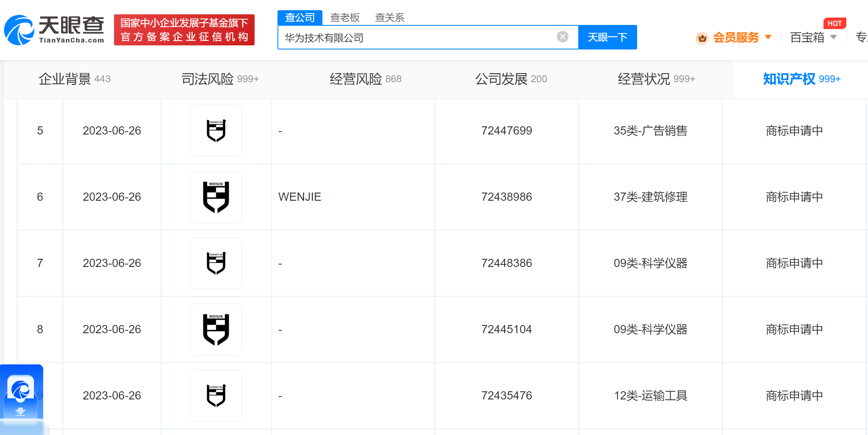Click the 35类-广告销售 category cell
This screenshot has width=868, height=435.
651,131
